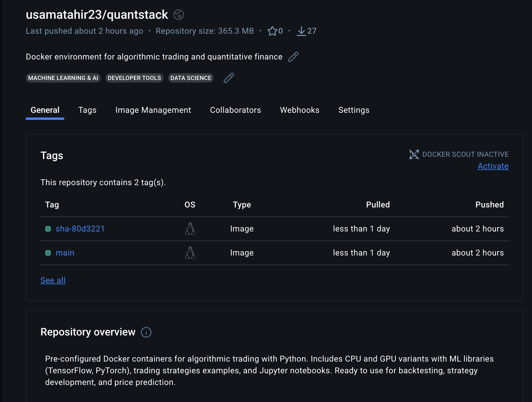Viewport: 532px width, 402px height.
Task: Click the Repository overview heading
Action: point(88,332)
